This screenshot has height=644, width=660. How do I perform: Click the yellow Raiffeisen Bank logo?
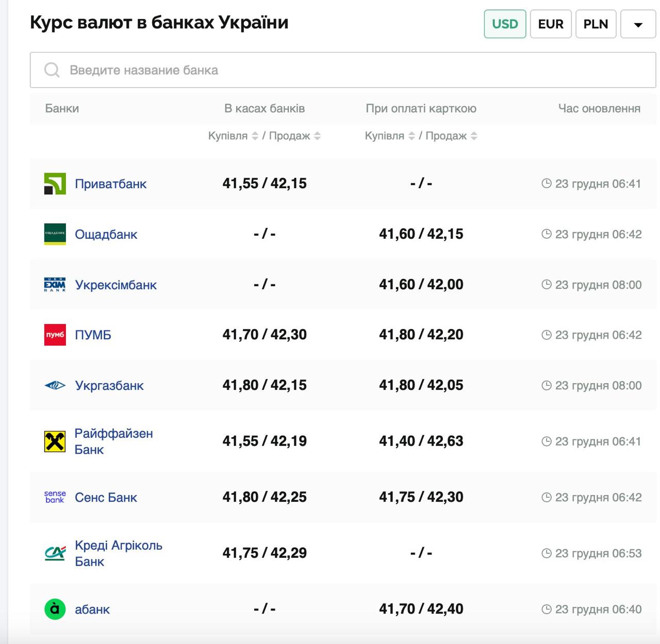tap(55, 441)
